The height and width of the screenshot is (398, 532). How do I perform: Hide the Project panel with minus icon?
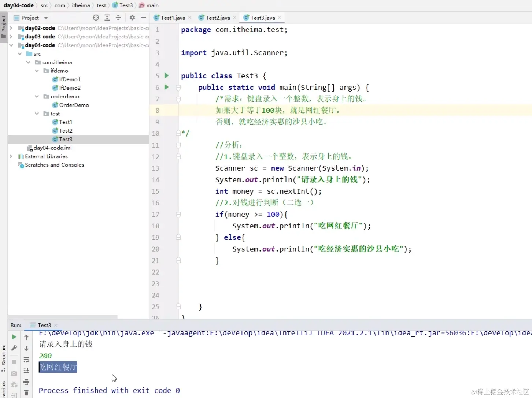(144, 18)
